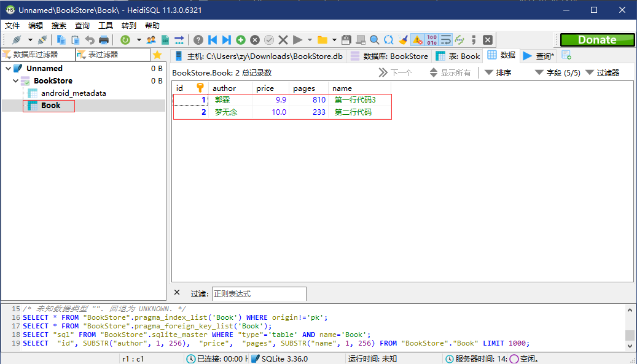This screenshot has width=637, height=364.
Task: Collapse the BookStore tree node
Action: 16,80
